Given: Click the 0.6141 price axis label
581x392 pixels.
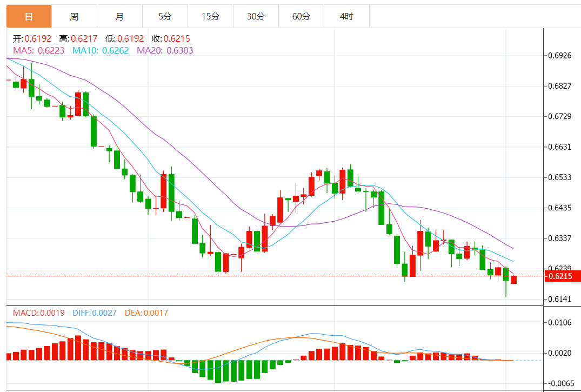Looking at the screenshot, I should [560, 299].
